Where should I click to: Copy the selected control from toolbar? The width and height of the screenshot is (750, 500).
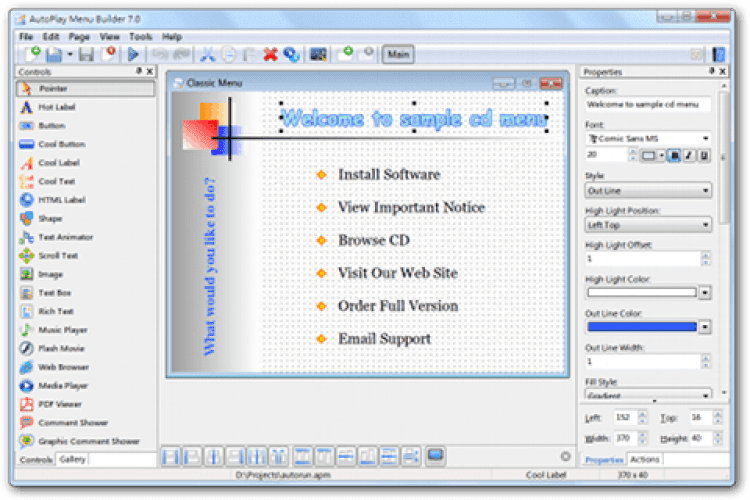tap(229, 55)
